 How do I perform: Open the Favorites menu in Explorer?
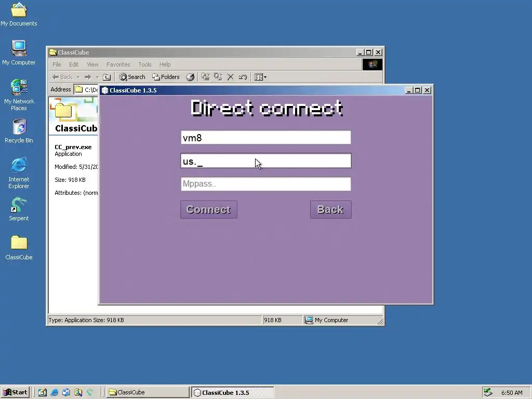(118, 64)
